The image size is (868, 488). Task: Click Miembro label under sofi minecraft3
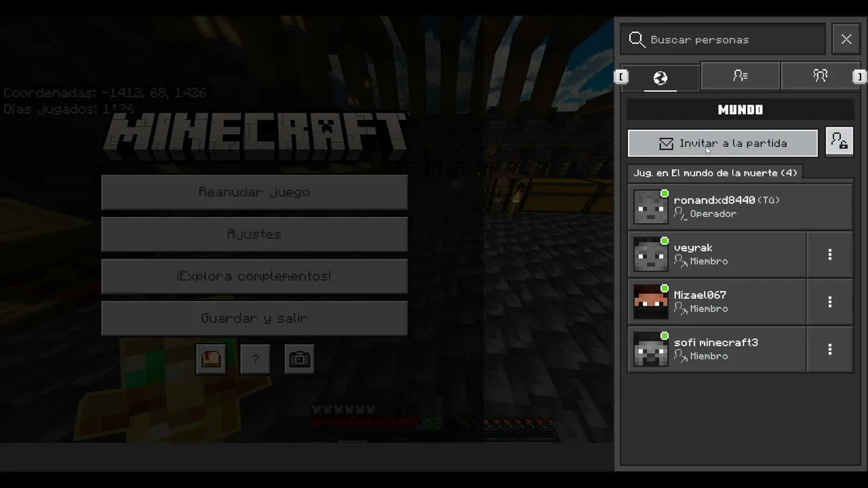click(x=709, y=356)
